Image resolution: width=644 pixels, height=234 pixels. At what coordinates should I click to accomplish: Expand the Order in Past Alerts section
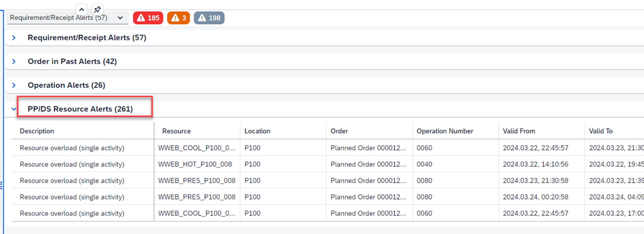pyautogui.click(x=14, y=62)
